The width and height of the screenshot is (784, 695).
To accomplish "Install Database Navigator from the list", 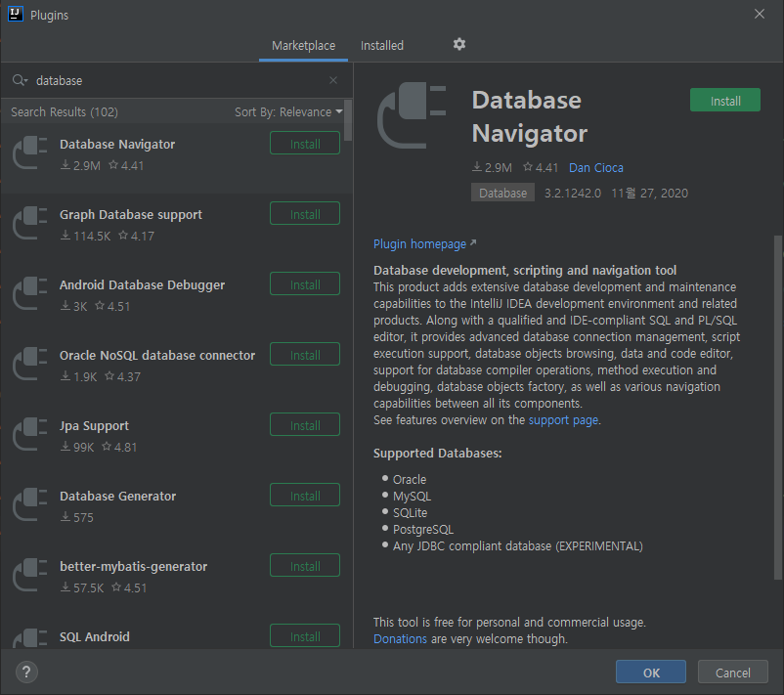I will [305, 144].
